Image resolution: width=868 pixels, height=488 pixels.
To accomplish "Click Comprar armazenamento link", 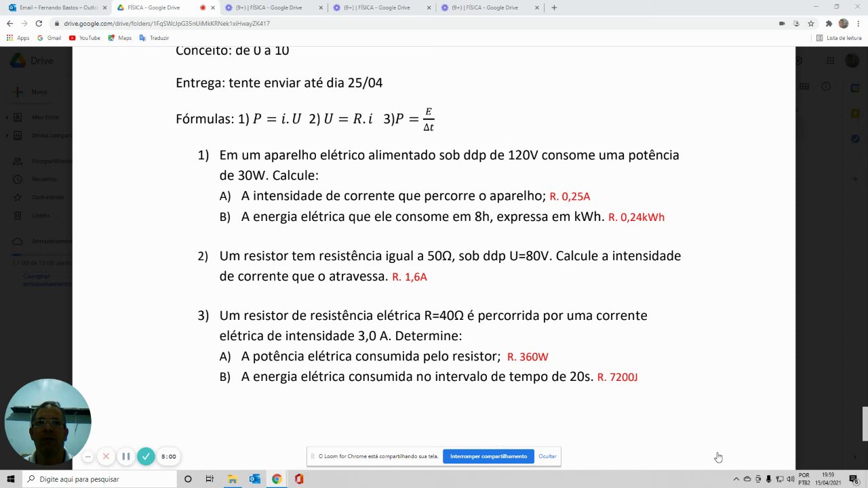I will (47, 280).
